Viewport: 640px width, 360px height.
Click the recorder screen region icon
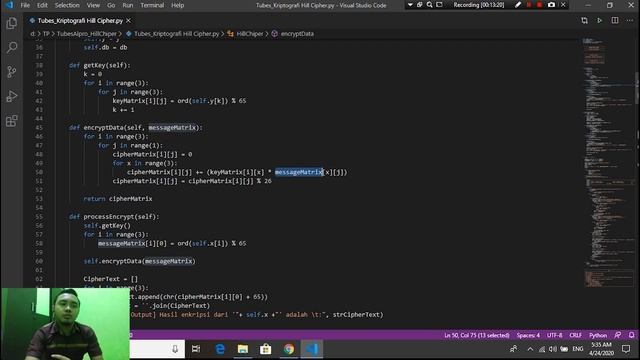click(x=439, y=5)
